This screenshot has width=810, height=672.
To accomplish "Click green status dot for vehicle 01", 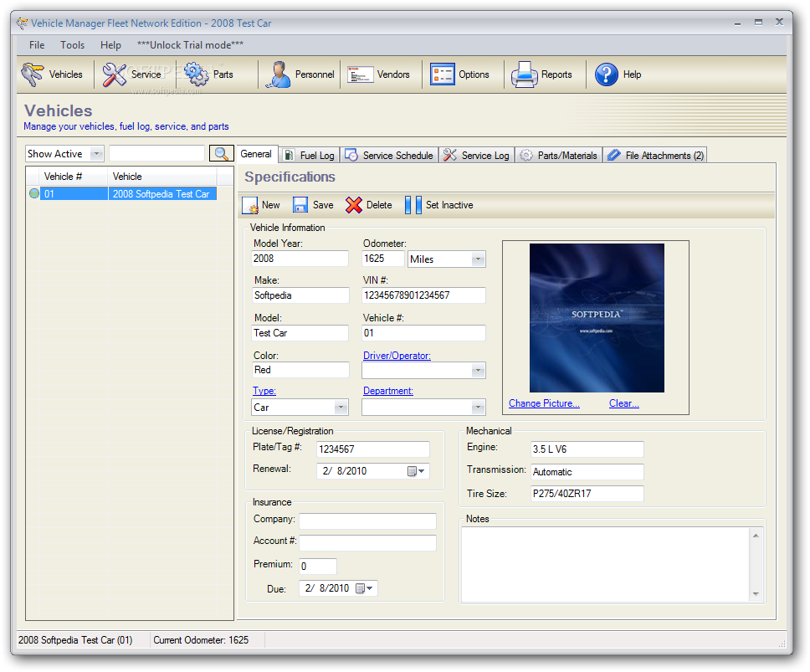I will (34, 193).
